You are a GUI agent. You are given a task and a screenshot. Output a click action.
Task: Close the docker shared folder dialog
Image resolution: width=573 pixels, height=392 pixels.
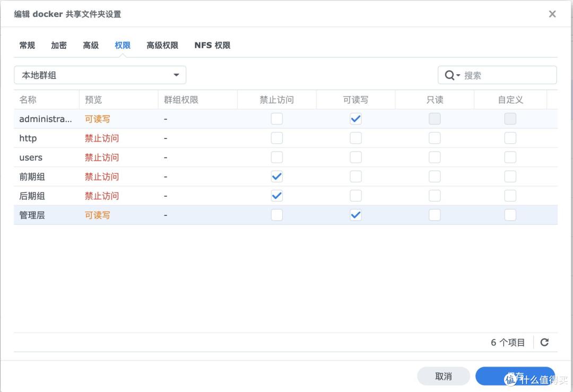552,14
